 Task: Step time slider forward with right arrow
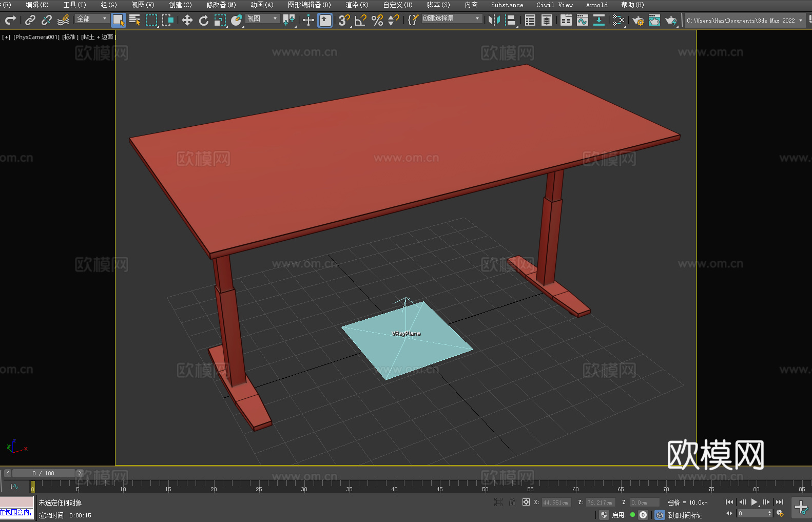pos(80,473)
